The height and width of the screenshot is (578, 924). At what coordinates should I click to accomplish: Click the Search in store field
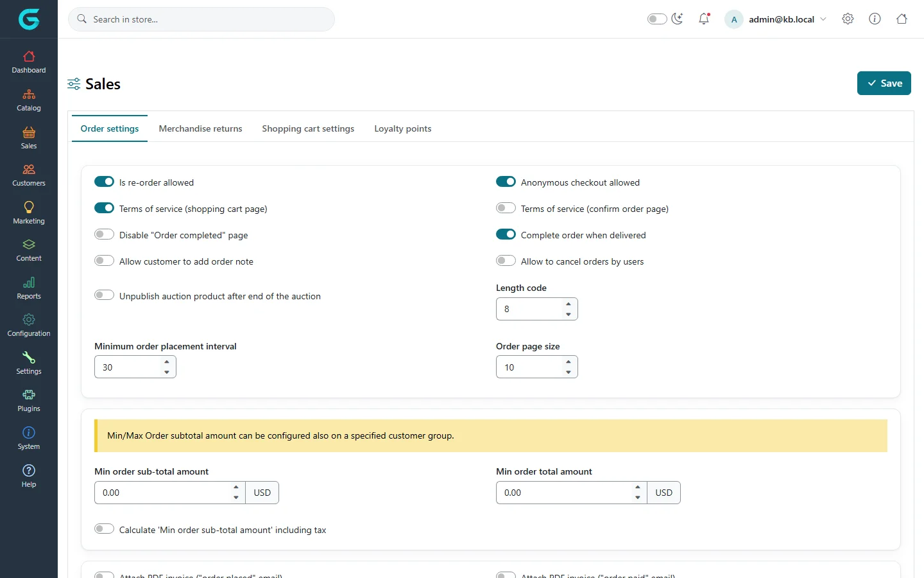coord(201,19)
